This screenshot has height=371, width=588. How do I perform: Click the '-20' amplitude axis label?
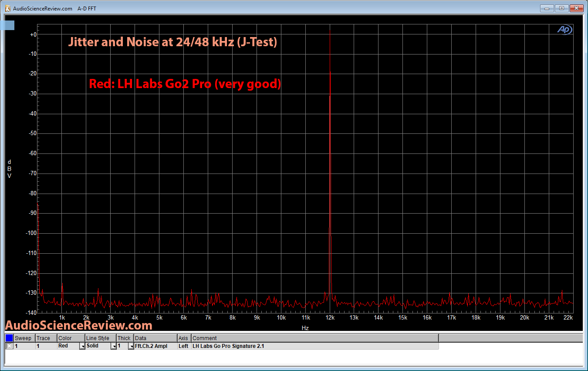(33, 74)
